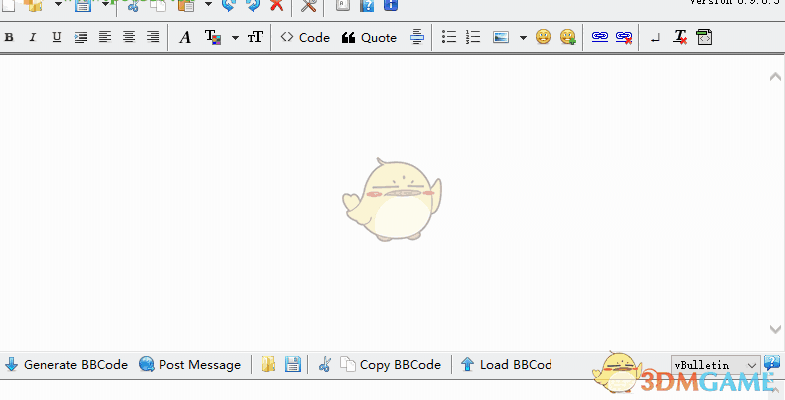
Task: Click the editor scroll down arrow
Action: (x=775, y=328)
